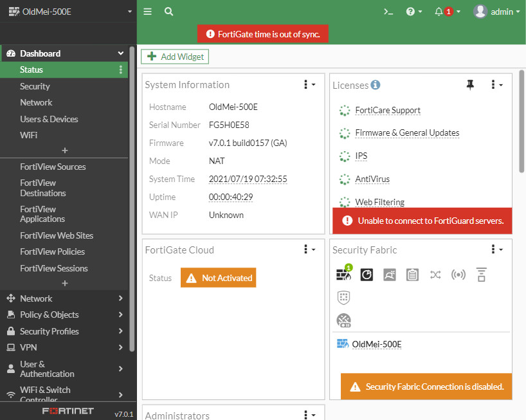
Task: Click the FortiCare Support loading status icon
Action: [345, 111]
